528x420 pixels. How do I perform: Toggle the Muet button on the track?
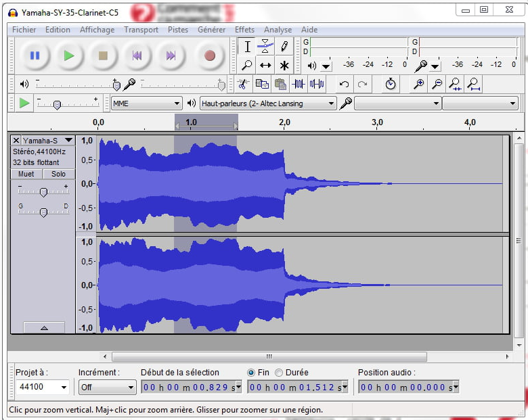click(26, 174)
